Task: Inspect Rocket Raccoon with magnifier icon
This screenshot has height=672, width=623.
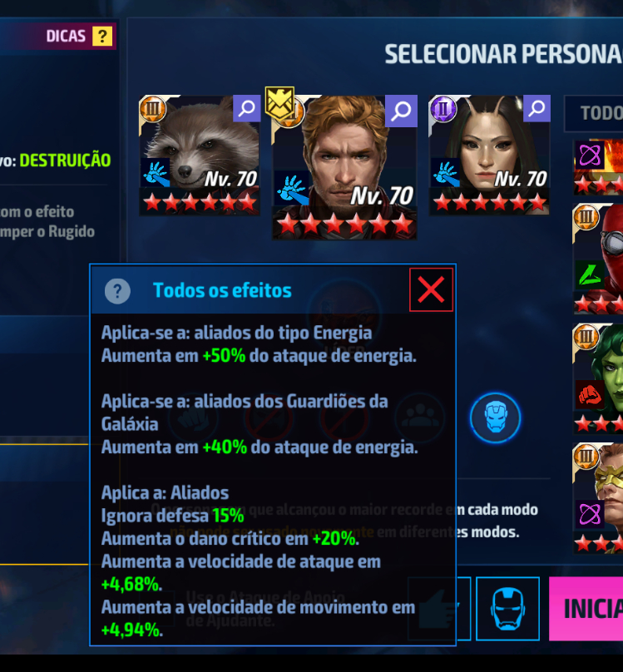Action: click(247, 108)
